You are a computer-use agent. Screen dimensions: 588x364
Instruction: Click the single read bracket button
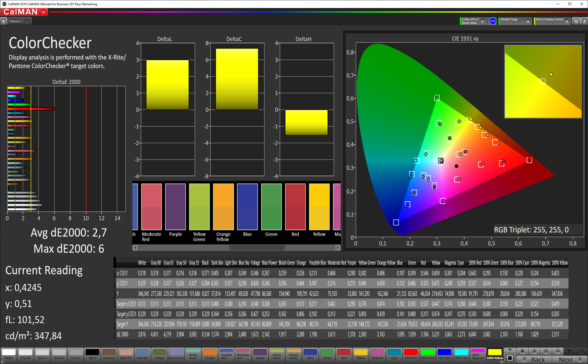click(546, 351)
